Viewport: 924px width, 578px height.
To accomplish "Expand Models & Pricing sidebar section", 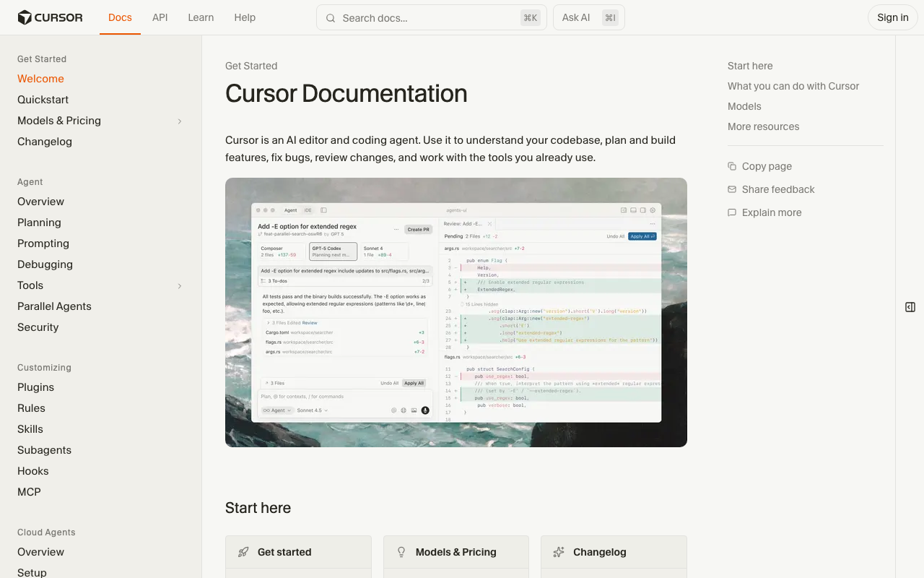I will (180, 121).
